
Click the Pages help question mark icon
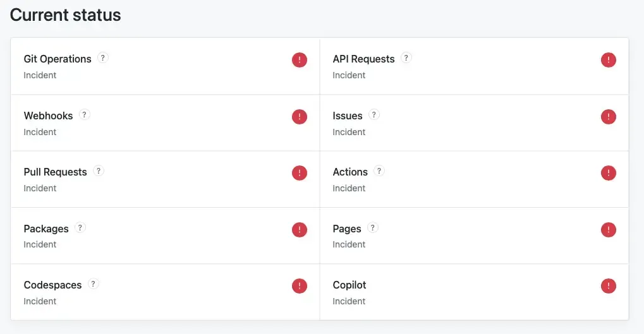[373, 227]
